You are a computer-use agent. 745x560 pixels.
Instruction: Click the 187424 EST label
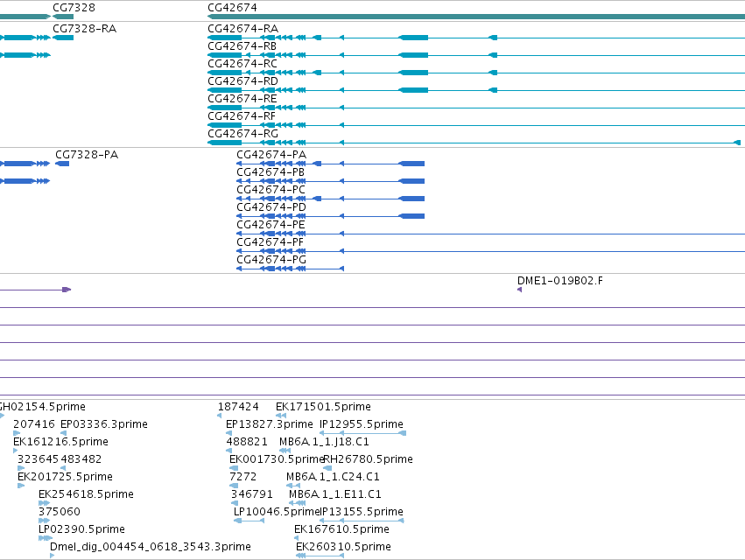pos(238,407)
